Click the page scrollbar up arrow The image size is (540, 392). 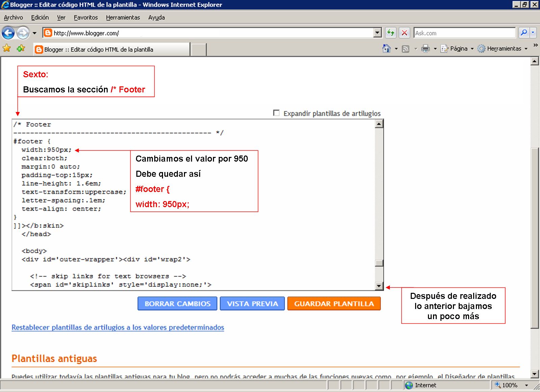[535, 61]
